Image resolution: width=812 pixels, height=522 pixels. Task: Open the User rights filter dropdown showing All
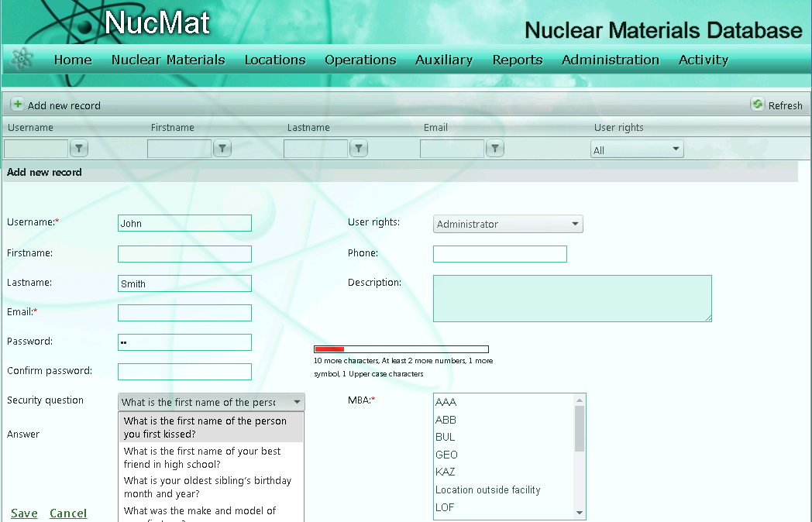click(x=637, y=149)
